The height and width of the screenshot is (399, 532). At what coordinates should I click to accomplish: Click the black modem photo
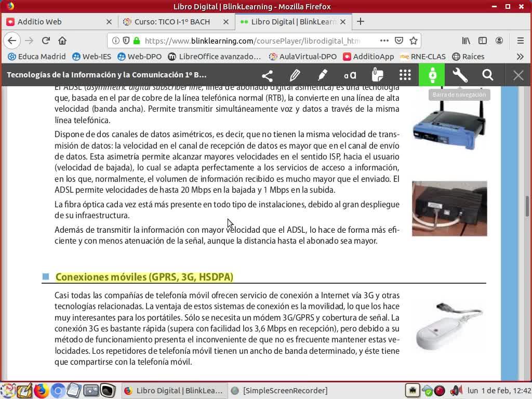tap(449, 208)
